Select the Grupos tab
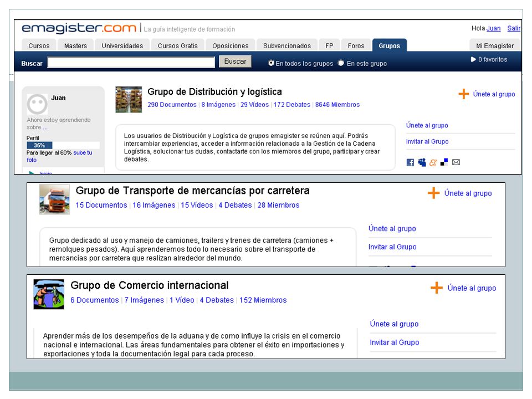 pyautogui.click(x=389, y=45)
